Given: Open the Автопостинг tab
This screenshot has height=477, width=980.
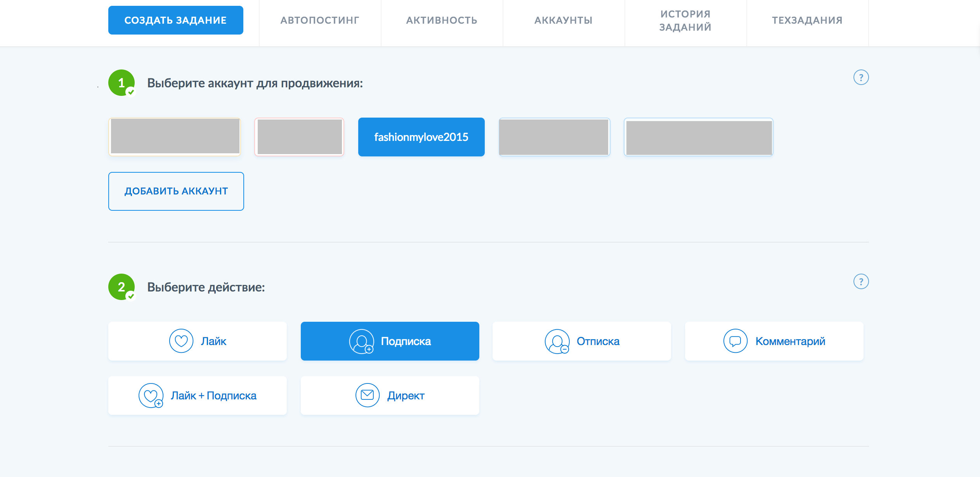Looking at the screenshot, I should pyautogui.click(x=320, y=21).
